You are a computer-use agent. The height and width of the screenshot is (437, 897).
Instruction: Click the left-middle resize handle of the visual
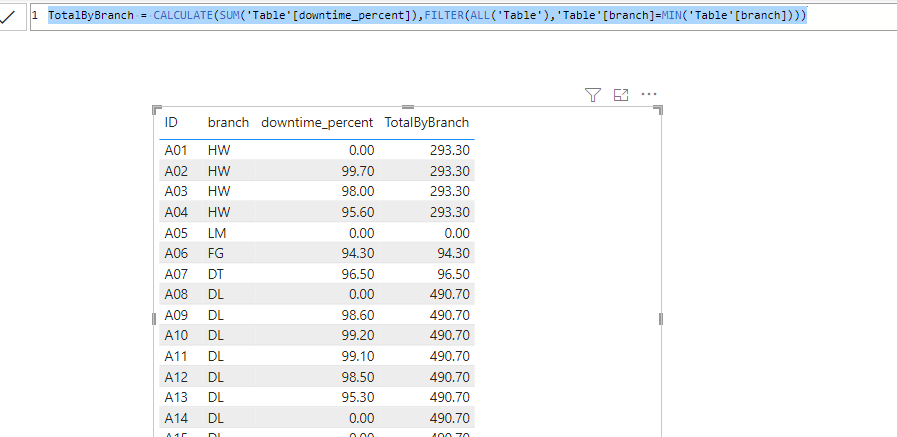154,319
